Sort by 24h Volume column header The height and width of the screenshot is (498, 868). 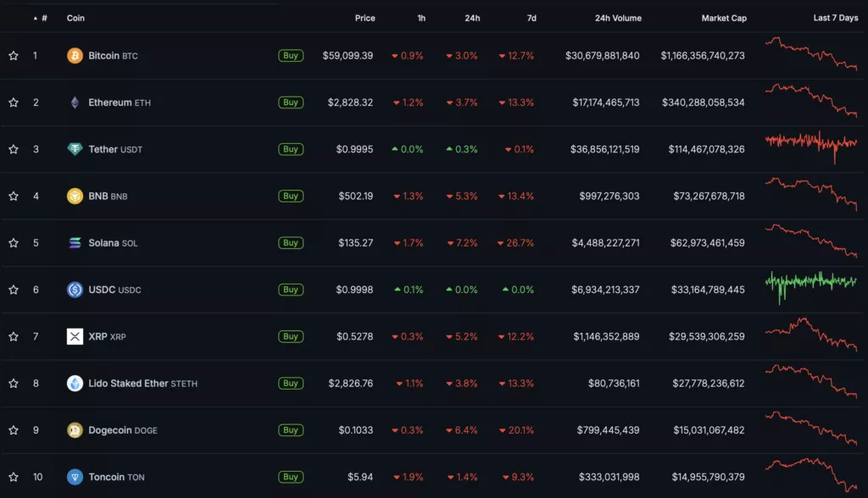(618, 19)
